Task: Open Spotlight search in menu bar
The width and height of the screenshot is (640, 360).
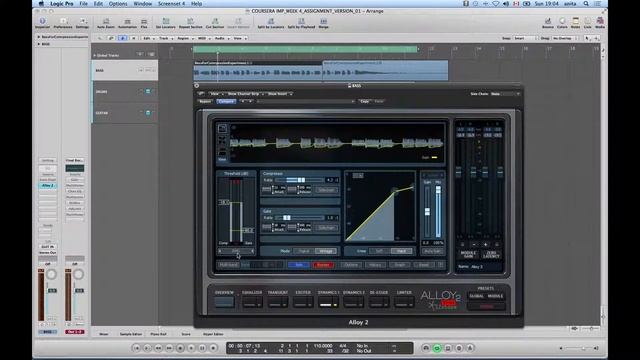Action: (x=586, y=4)
